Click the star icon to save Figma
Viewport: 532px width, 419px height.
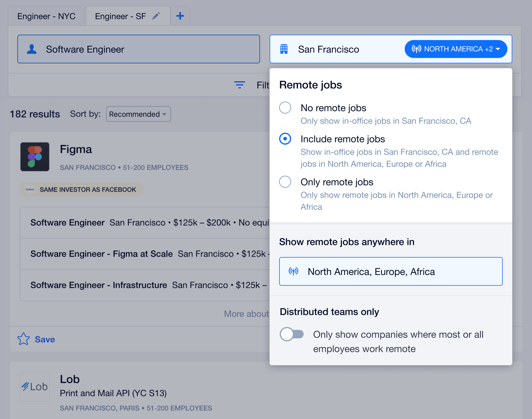24,339
